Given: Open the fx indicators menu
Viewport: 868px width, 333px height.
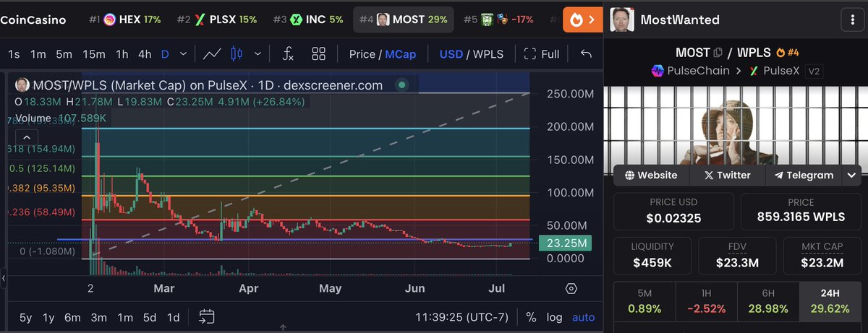Looking at the screenshot, I should [x=288, y=53].
